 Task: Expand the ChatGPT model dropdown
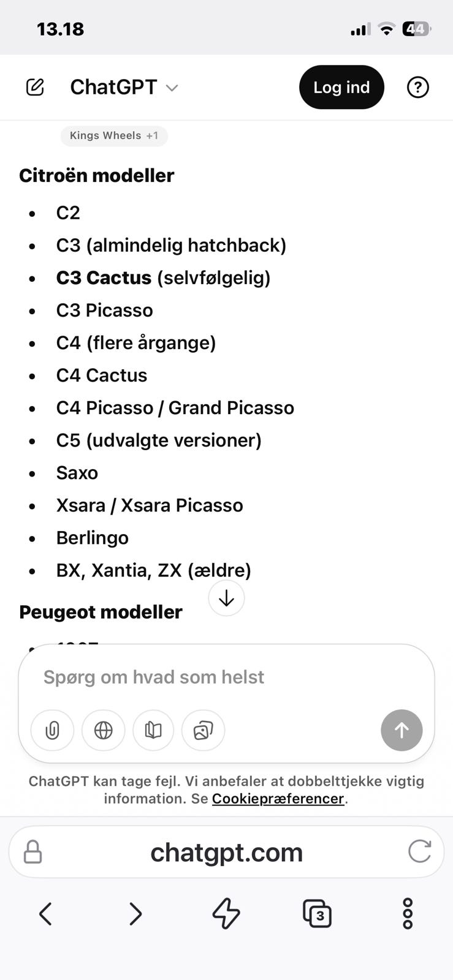pos(124,88)
